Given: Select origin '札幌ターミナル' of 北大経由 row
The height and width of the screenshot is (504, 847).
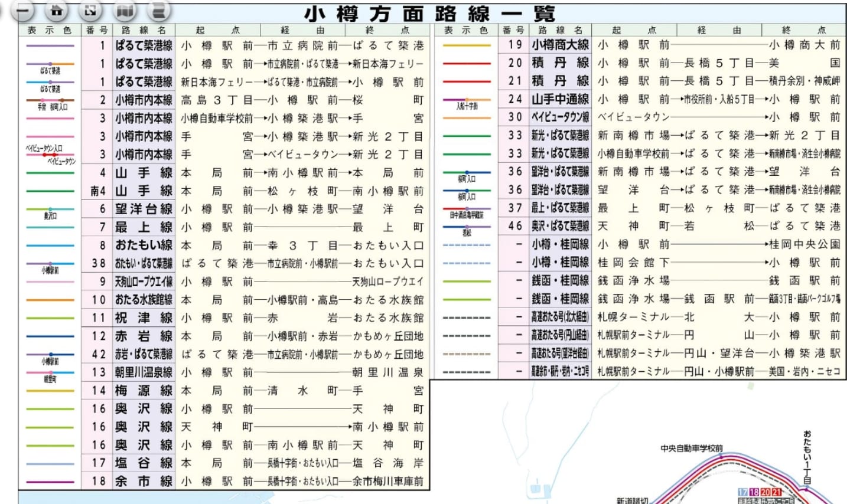Looking at the screenshot, I should 633,317.
